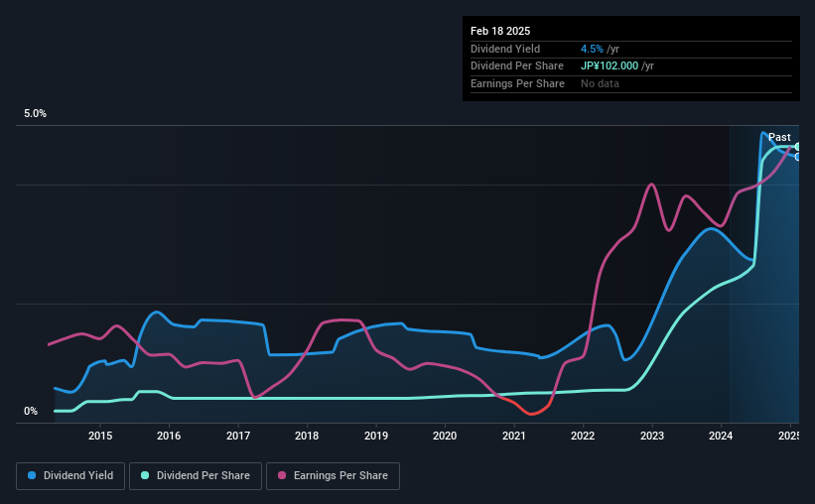Click the JP¥102.000 dividend value in tooltip
815x504 pixels.
pyautogui.click(x=610, y=66)
